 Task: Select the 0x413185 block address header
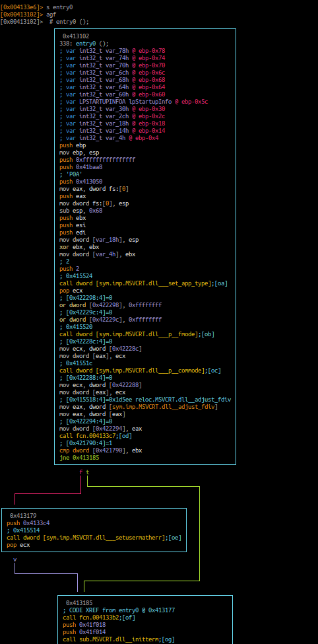79,602
